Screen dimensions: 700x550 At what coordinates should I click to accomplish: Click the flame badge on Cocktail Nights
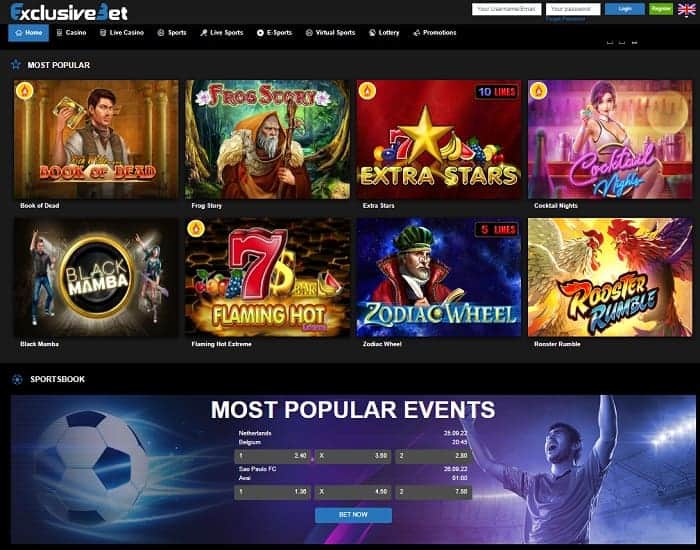538,91
